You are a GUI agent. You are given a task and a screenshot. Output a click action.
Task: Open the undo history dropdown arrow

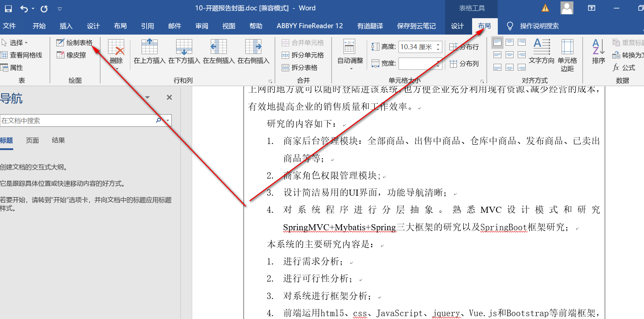point(33,9)
